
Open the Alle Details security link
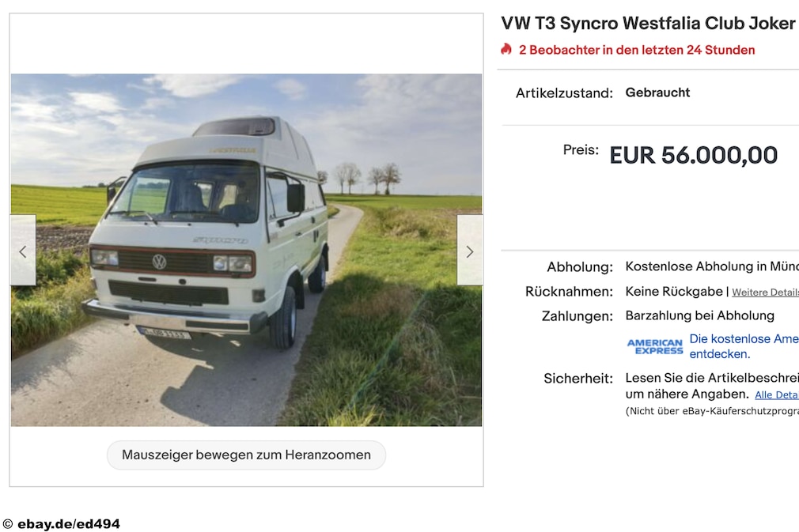pos(777,394)
